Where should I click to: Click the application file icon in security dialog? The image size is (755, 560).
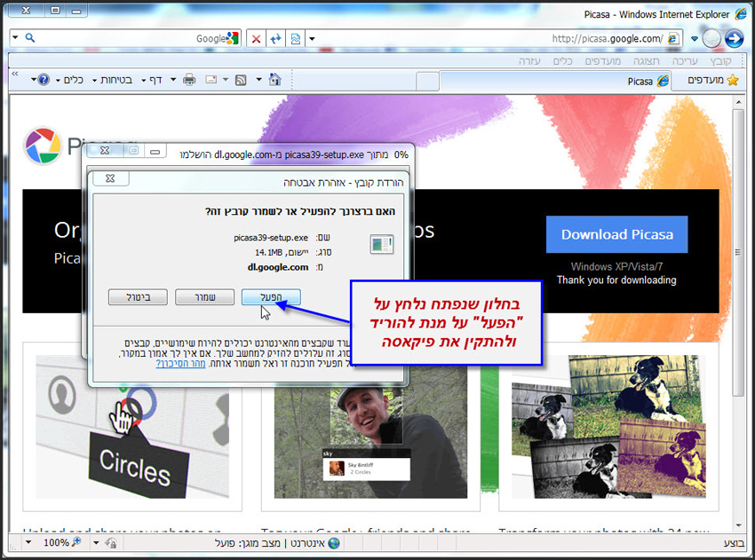pos(382,244)
